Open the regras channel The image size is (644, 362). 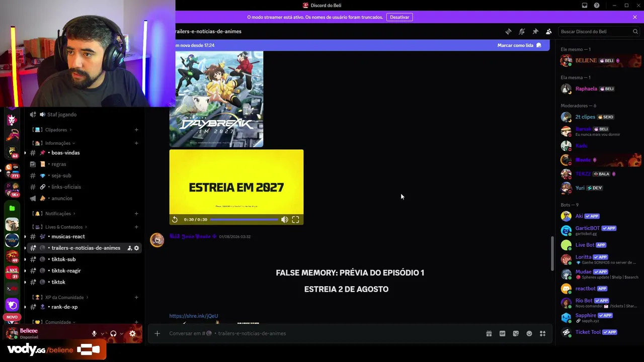84,164
